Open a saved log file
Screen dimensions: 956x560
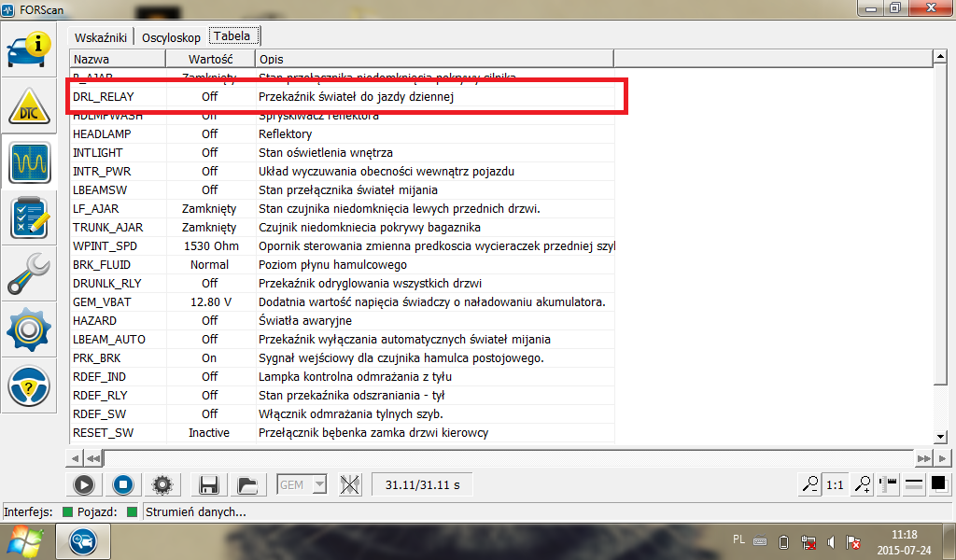pyautogui.click(x=247, y=485)
